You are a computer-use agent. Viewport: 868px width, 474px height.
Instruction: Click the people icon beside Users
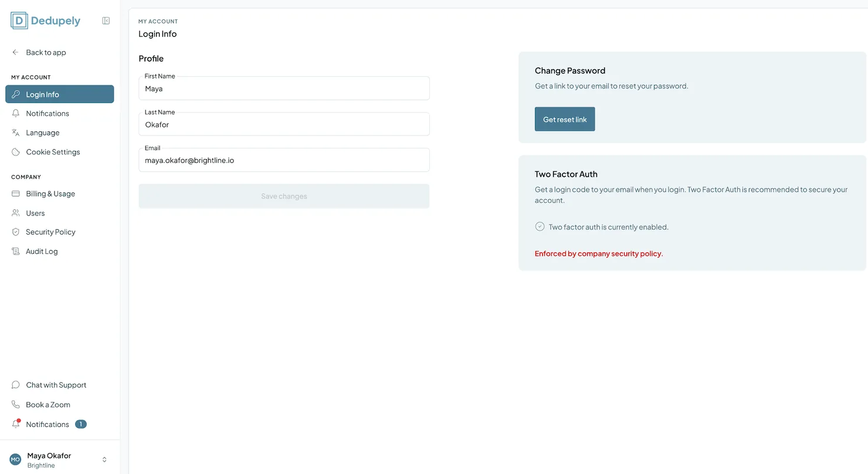tap(16, 213)
